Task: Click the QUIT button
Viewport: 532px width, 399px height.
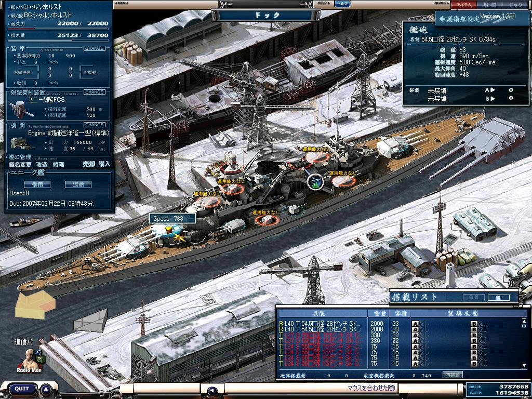Action: [22, 389]
